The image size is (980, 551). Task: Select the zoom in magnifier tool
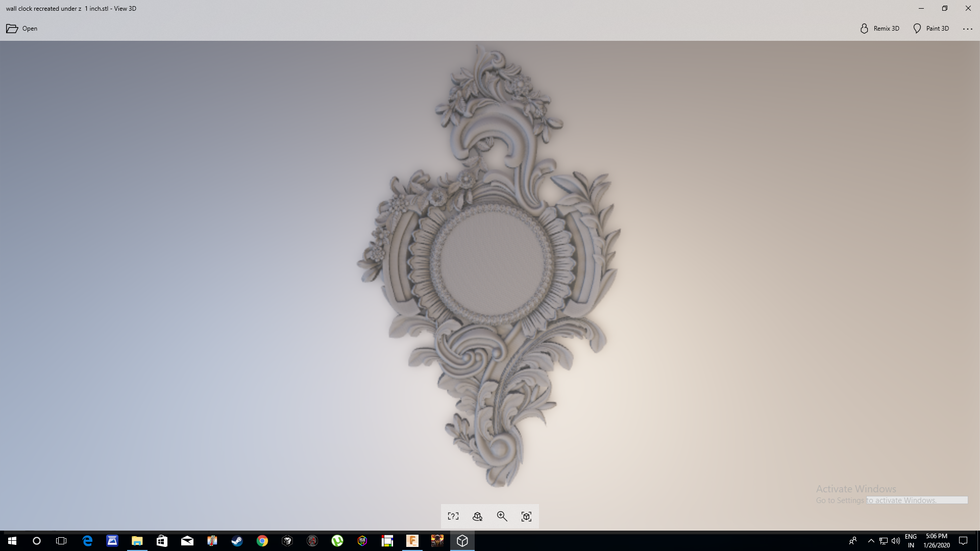coord(502,516)
